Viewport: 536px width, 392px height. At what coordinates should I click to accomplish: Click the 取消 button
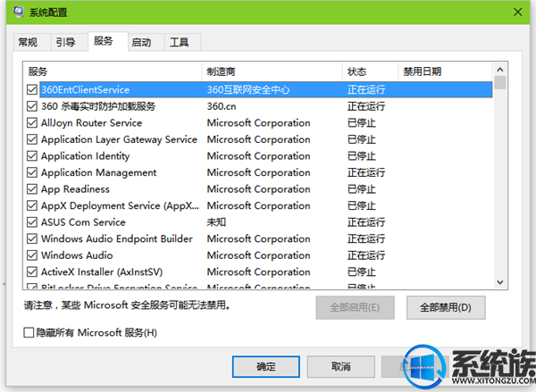point(341,367)
